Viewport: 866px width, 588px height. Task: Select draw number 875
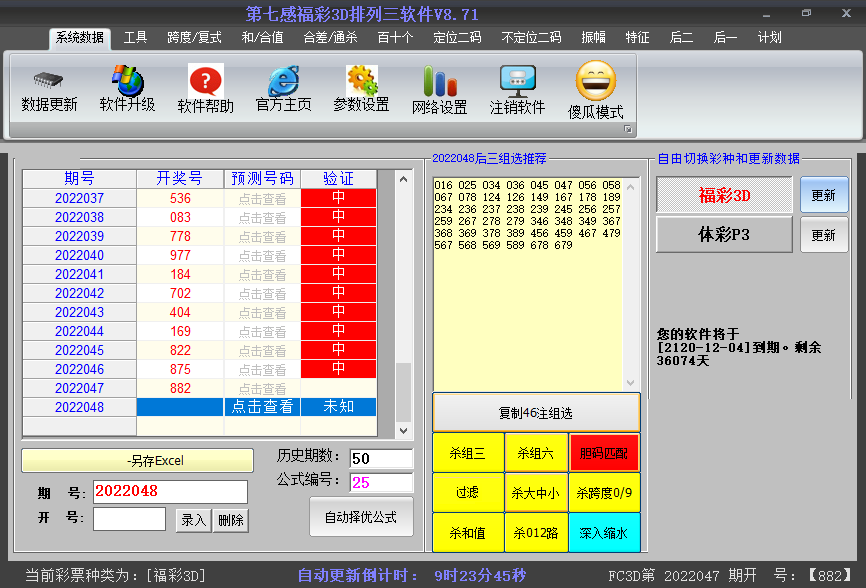tap(180, 369)
